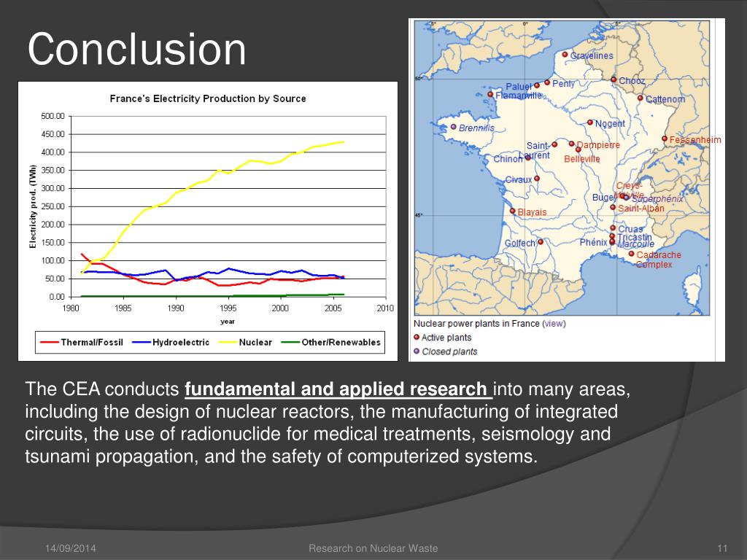Click the red marker beside Civaux
Viewport: 747px width, 560px height.
pos(537,179)
